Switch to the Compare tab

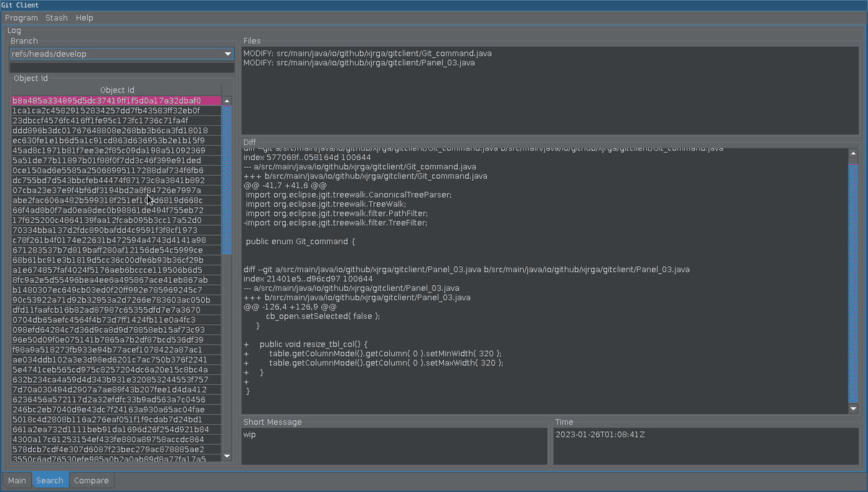click(x=92, y=480)
